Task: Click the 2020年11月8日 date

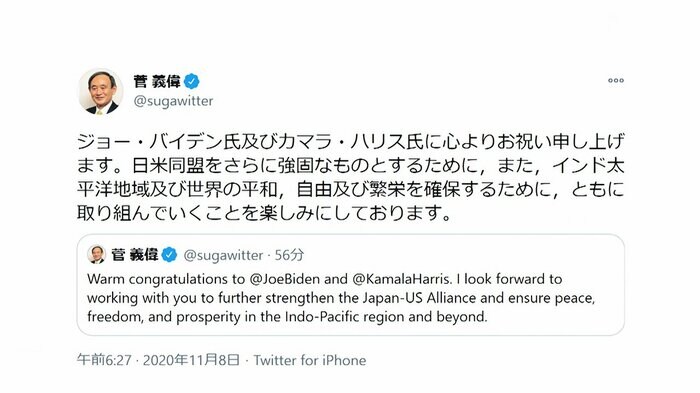Action: pos(192,360)
